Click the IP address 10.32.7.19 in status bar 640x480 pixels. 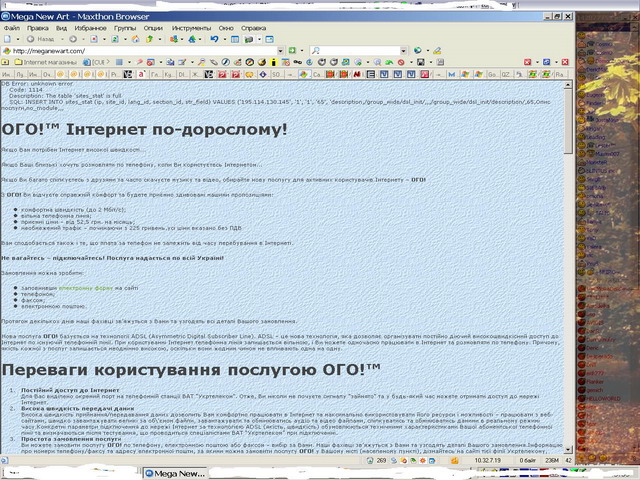tap(488, 460)
